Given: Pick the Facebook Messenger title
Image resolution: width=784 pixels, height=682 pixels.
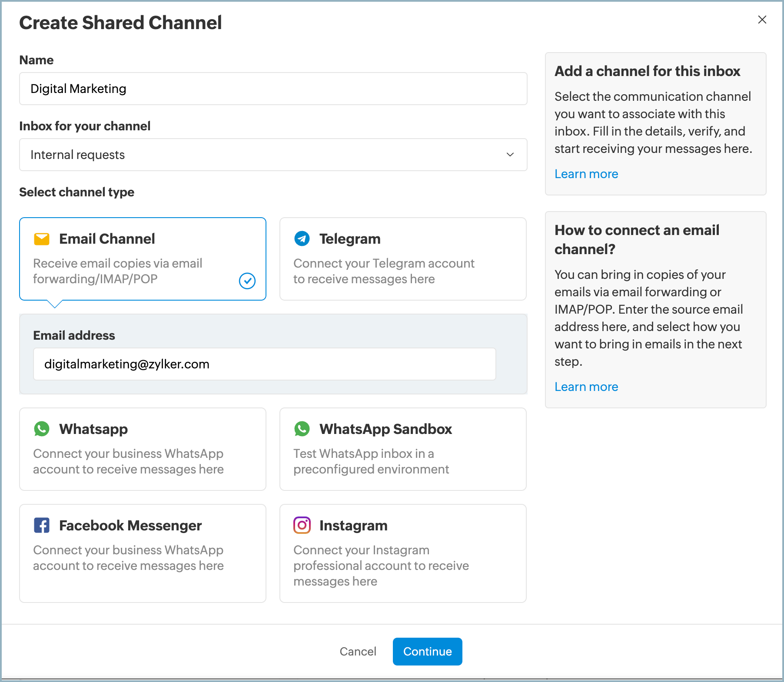Looking at the screenshot, I should (130, 525).
